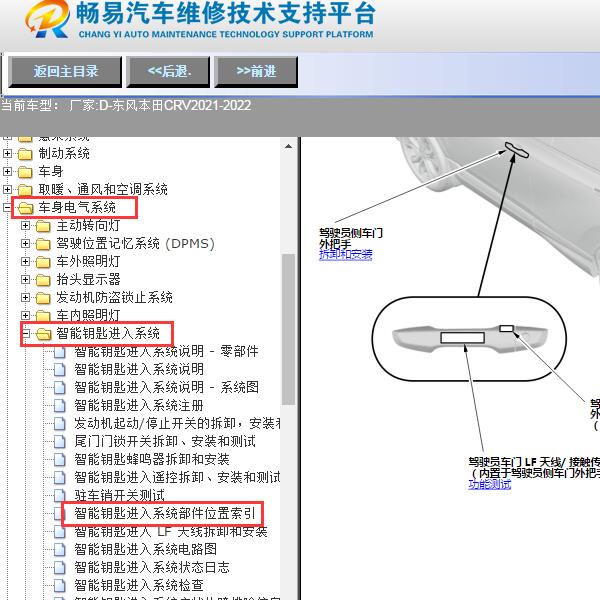Expand the 取暖、通风和空调系统 node

coord(7,189)
